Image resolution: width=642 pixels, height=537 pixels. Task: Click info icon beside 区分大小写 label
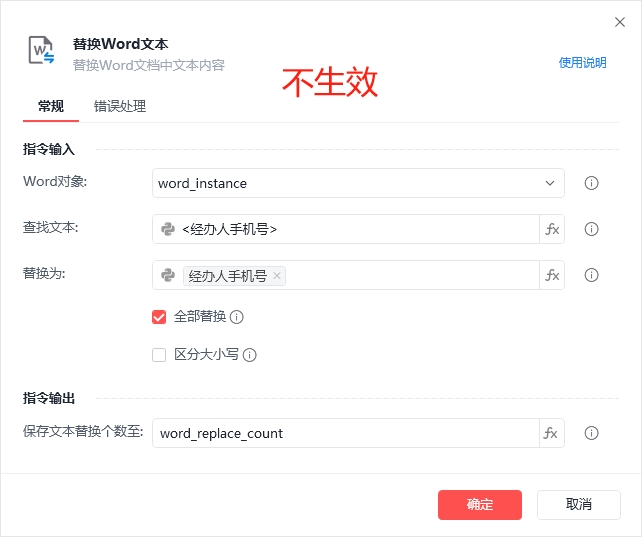(x=250, y=355)
